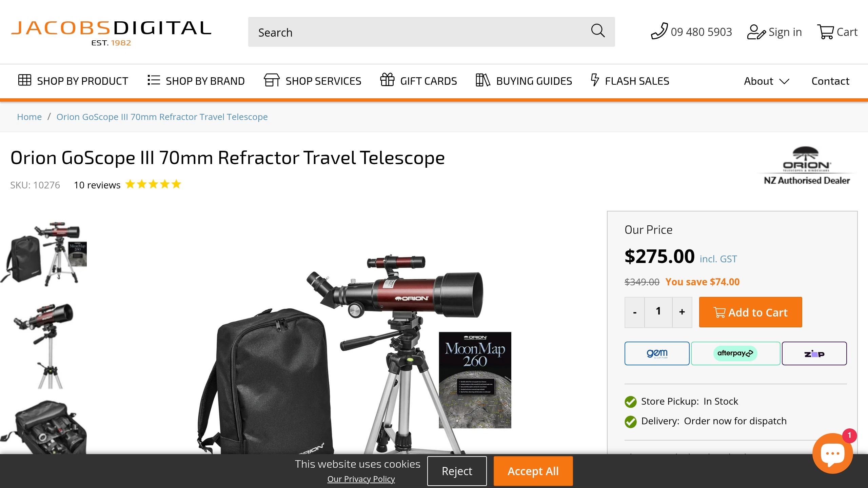This screenshot has width=868, height=488.
Task: Click the Add to Cart button
Action: click(750, 312)
